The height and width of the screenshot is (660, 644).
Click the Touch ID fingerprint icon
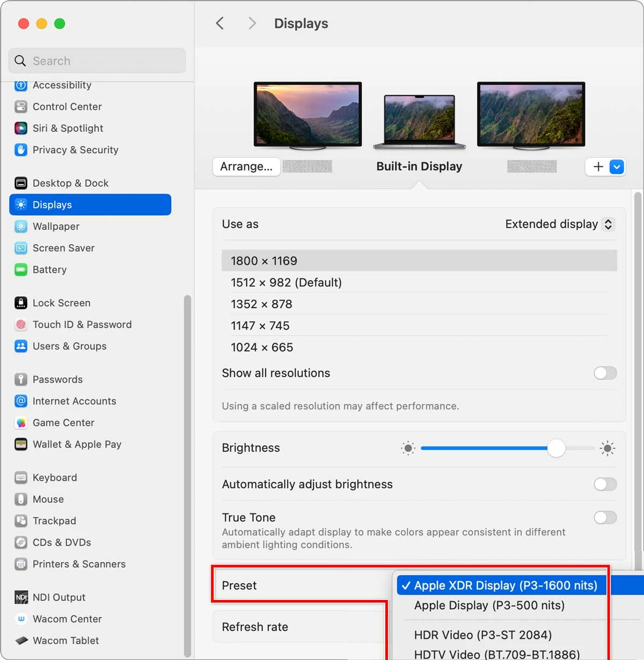click(21, 324)
